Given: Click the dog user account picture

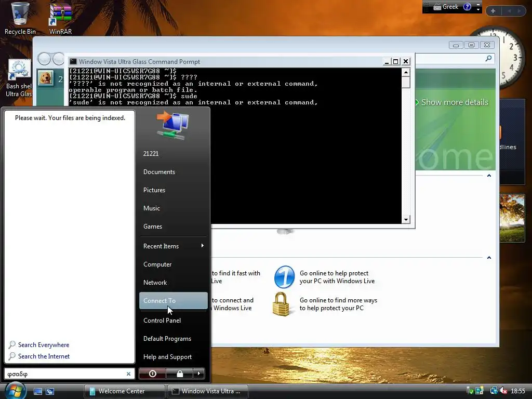Looking at the screenshot, I should tap(46, 78).
